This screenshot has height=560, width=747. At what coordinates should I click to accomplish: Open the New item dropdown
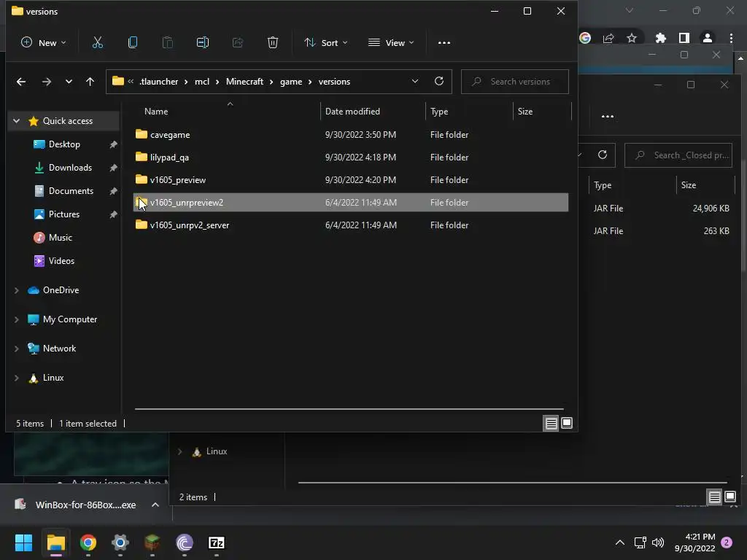pos(43,42)
